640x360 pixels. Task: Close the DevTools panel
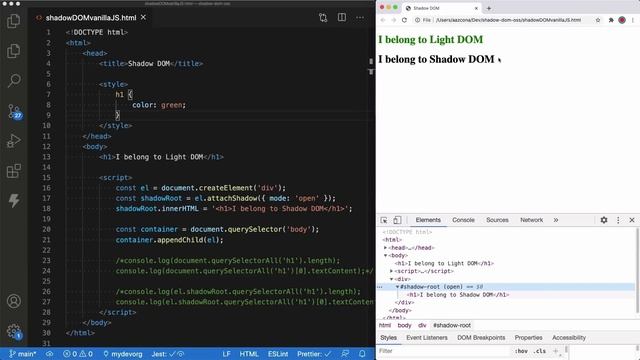coord(632,220)
